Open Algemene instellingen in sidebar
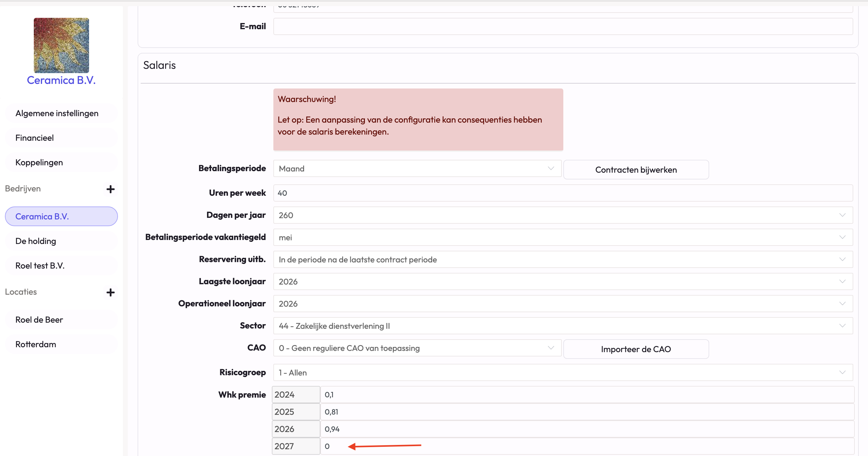868x456 pixels. 57,113
